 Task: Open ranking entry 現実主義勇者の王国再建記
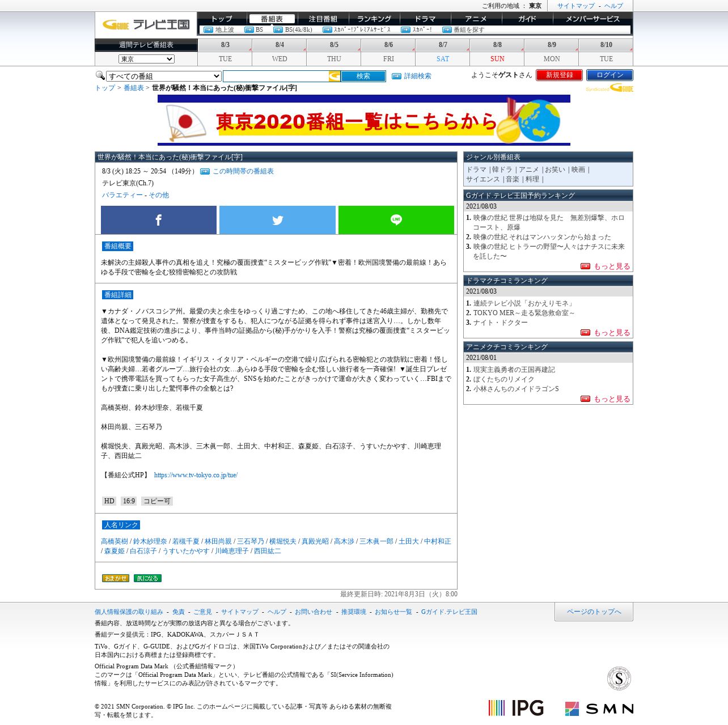click(x=514, y=370)
